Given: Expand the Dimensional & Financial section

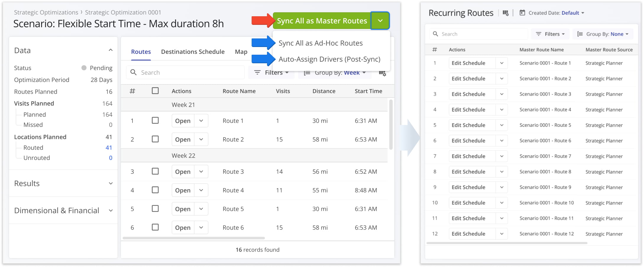Looking at the screenshot, I should [111, 211].
